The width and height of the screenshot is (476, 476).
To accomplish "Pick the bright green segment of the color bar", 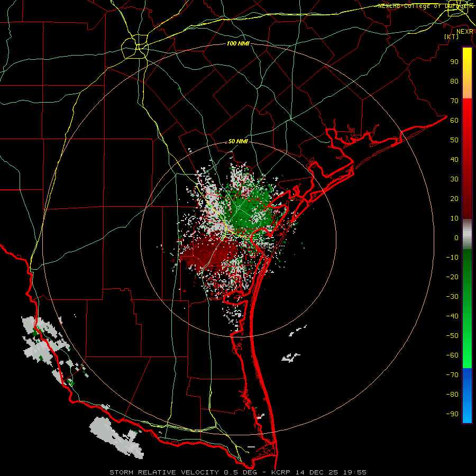I will tap(467, 309).
